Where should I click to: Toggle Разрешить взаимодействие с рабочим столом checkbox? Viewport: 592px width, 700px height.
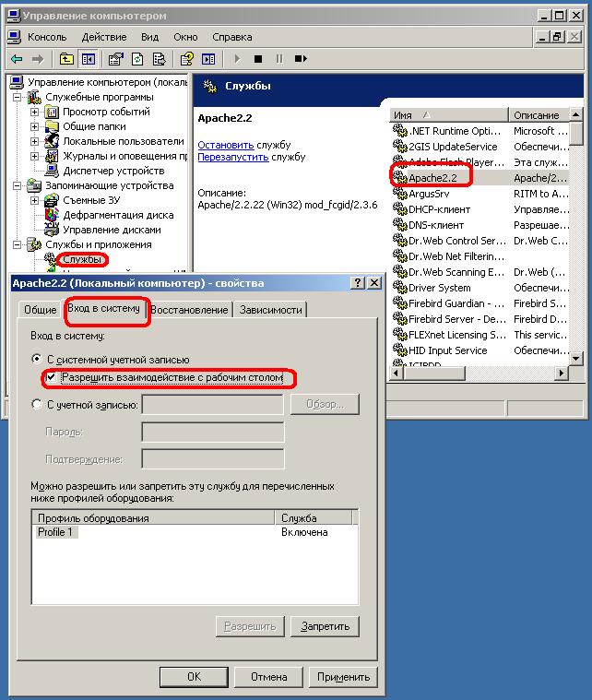52,377
